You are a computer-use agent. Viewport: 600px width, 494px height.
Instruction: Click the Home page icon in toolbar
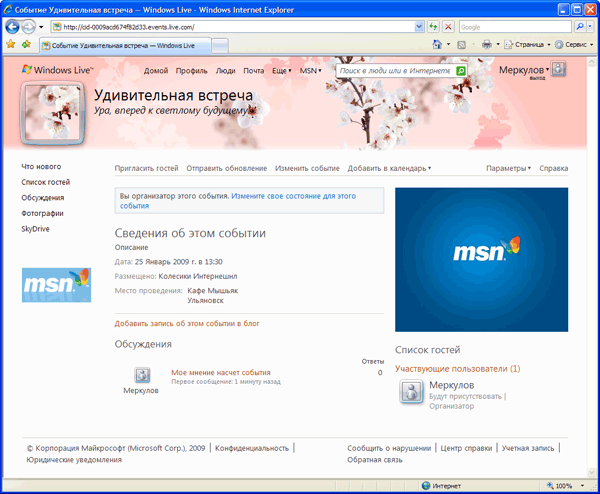pos(437,44)
